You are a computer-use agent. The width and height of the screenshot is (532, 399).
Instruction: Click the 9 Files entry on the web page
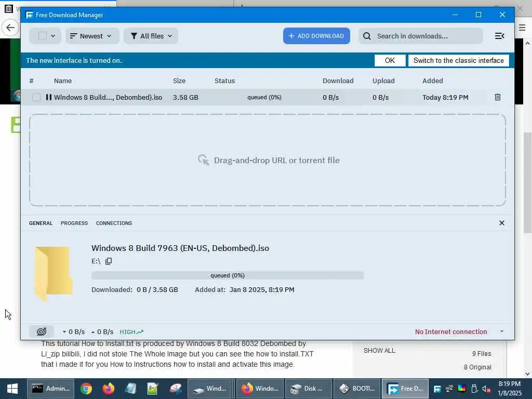(x=482, y=353)
